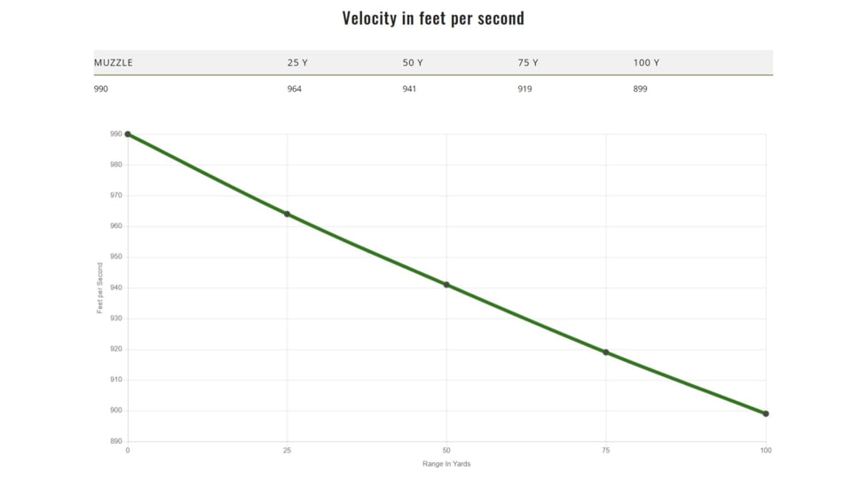Viewport: 868px width, 488px height.
Task: Select the 941 velocity table cell
Action: point(409,89)
